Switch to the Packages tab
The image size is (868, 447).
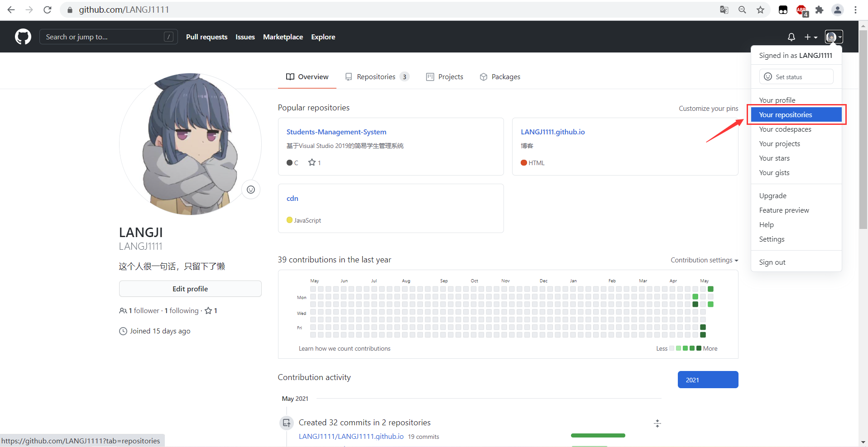500,77
